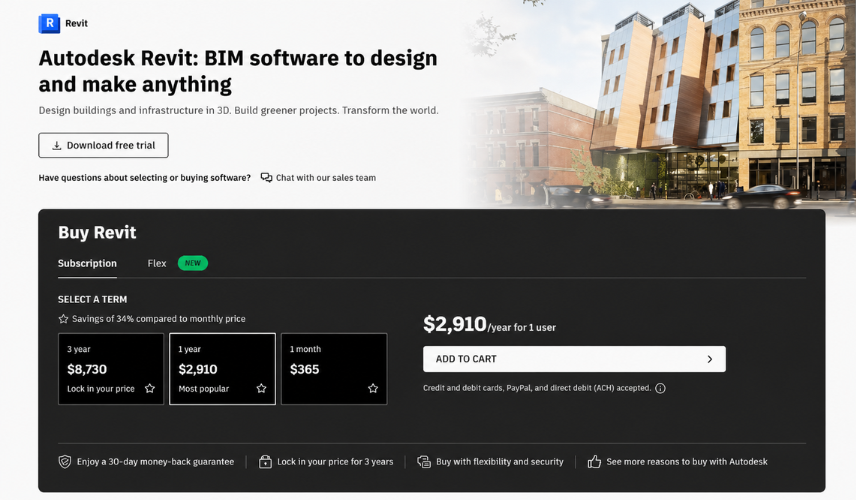Click the Most popular label

[x=204, y=389]
